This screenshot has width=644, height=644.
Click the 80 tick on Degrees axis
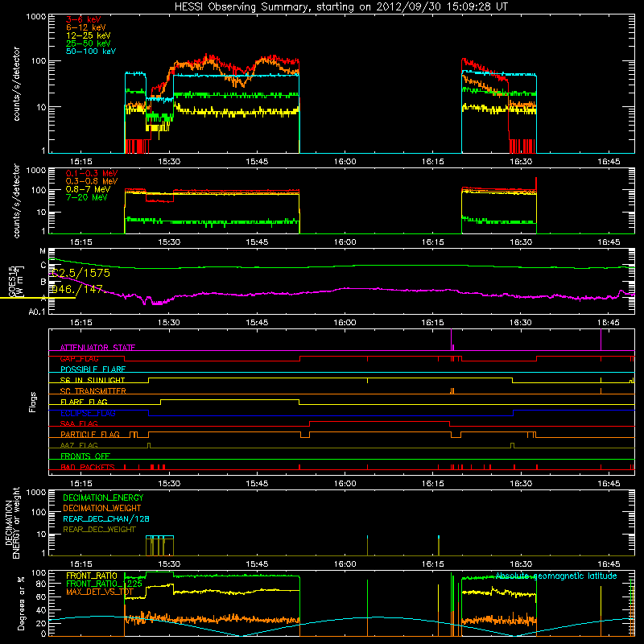[41, 584]
